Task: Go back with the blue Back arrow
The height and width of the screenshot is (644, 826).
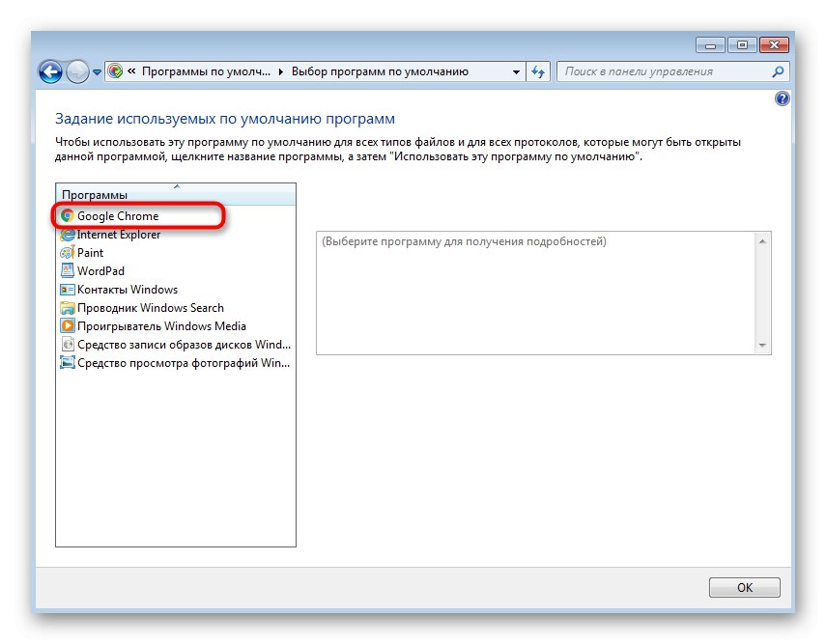Action: tap(51, 71)
